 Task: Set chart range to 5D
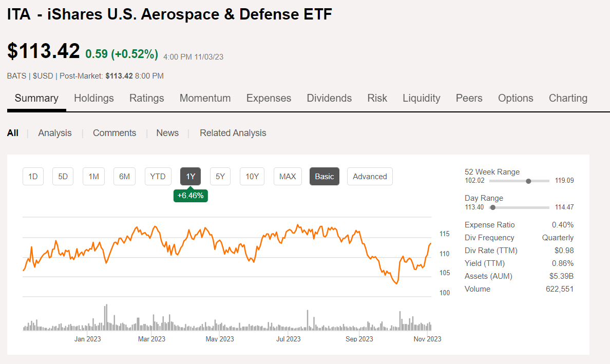pyautogui.click(x=63, y=177)
